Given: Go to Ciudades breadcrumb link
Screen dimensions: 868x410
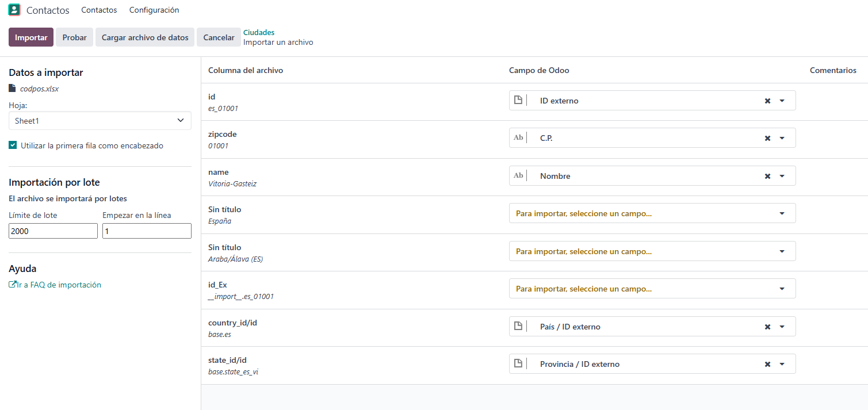Looking at the screenshot, I should point(259,32).
